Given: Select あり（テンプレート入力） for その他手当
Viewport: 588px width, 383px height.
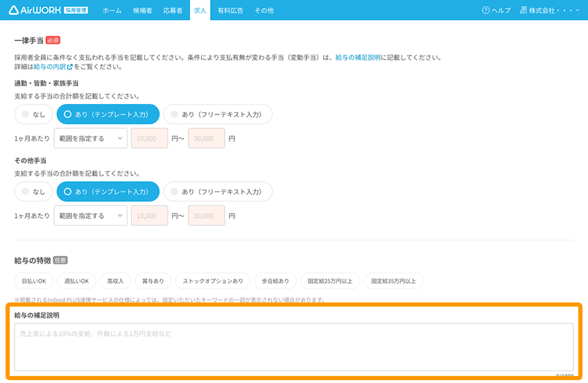Looking at the screenshot, I should point(108,191).
